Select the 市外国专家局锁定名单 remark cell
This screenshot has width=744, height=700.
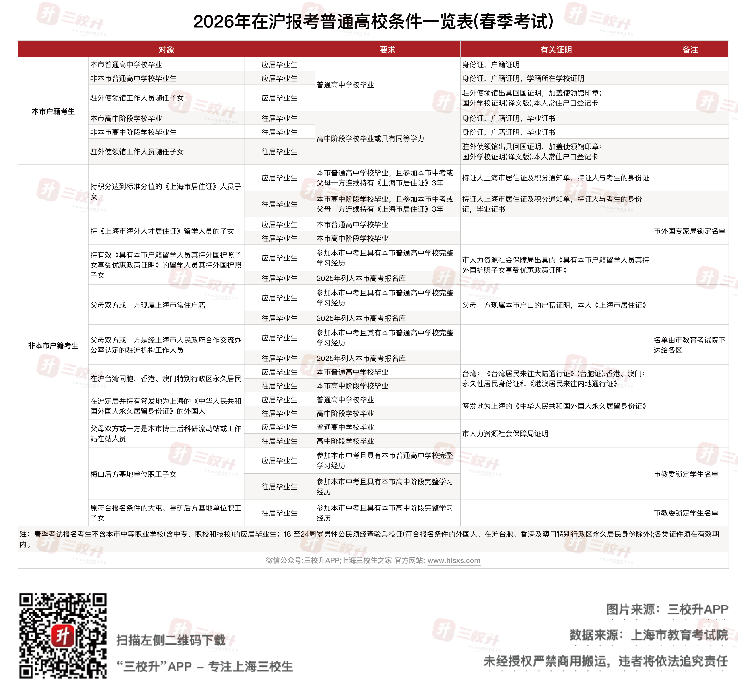[x=689, y=231]
